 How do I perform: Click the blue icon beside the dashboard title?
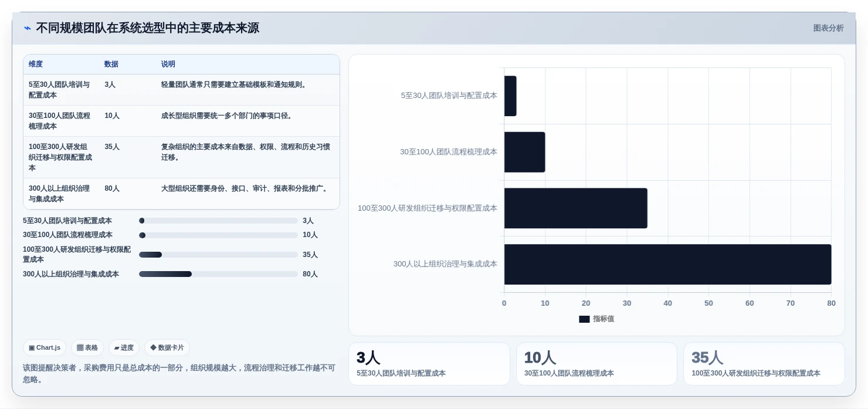coord(28,28)
